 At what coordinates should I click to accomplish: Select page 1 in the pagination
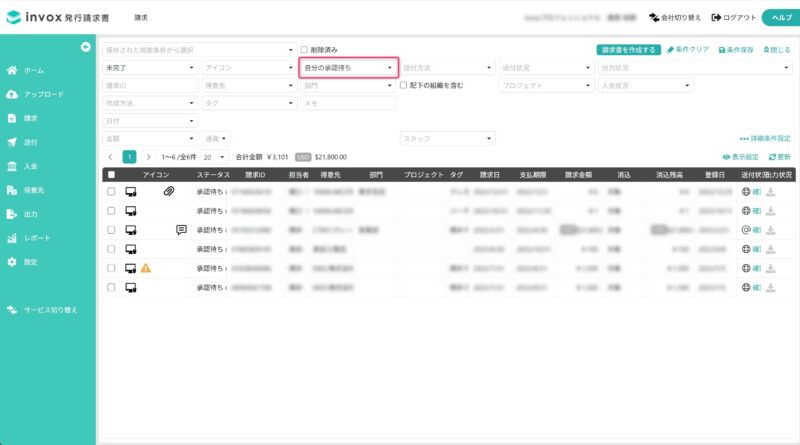pyautogui.click(x=130, y=157)
